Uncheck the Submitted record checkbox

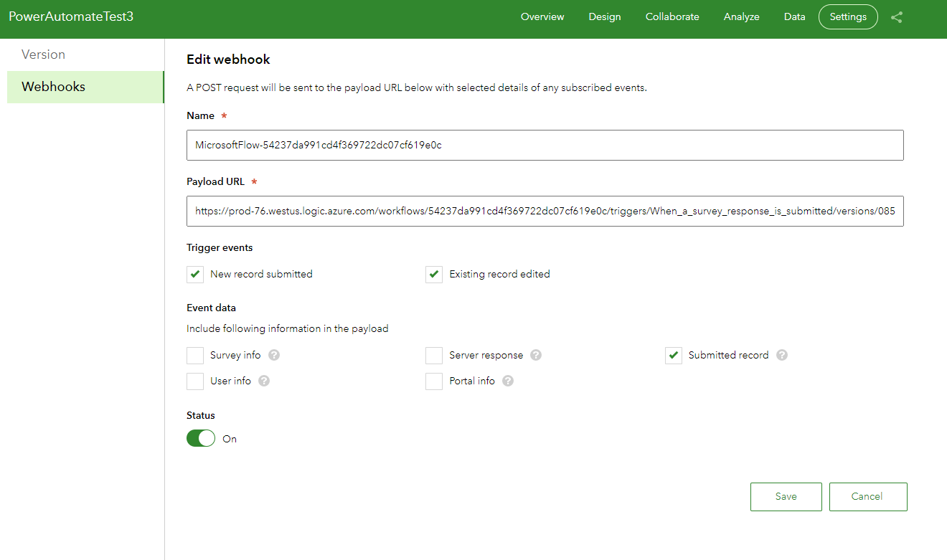click(x=673, y=356)
